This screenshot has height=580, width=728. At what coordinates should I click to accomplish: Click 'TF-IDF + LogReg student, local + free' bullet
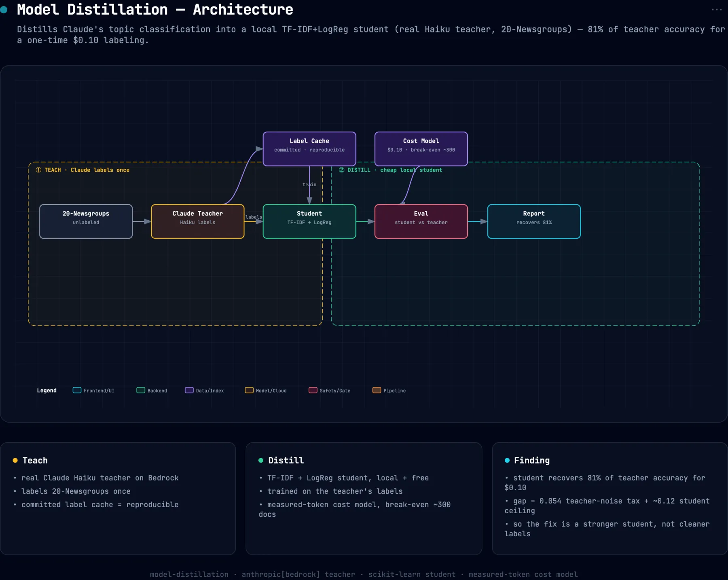(x=348, y=478)
